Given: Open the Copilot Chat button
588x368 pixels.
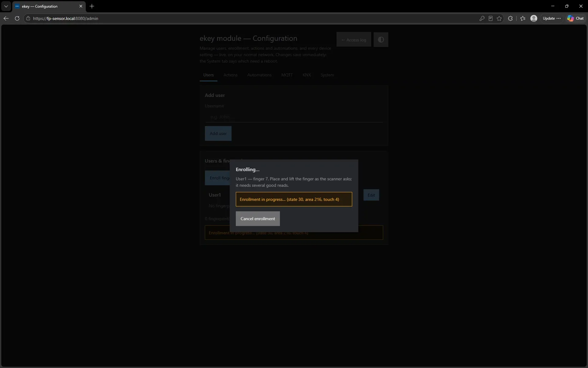Looking at the screenshot, I should pyautogui.click(x=575, y=18).
